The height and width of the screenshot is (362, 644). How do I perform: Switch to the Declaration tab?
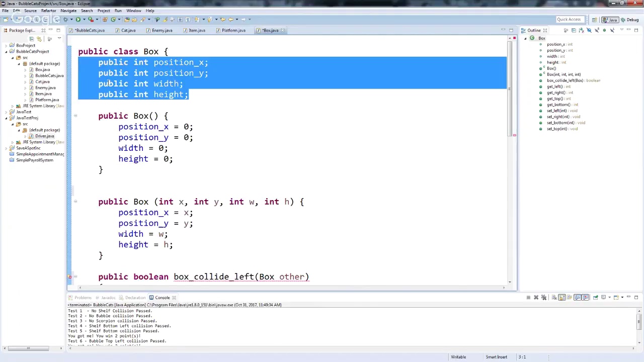click(132, 298)
